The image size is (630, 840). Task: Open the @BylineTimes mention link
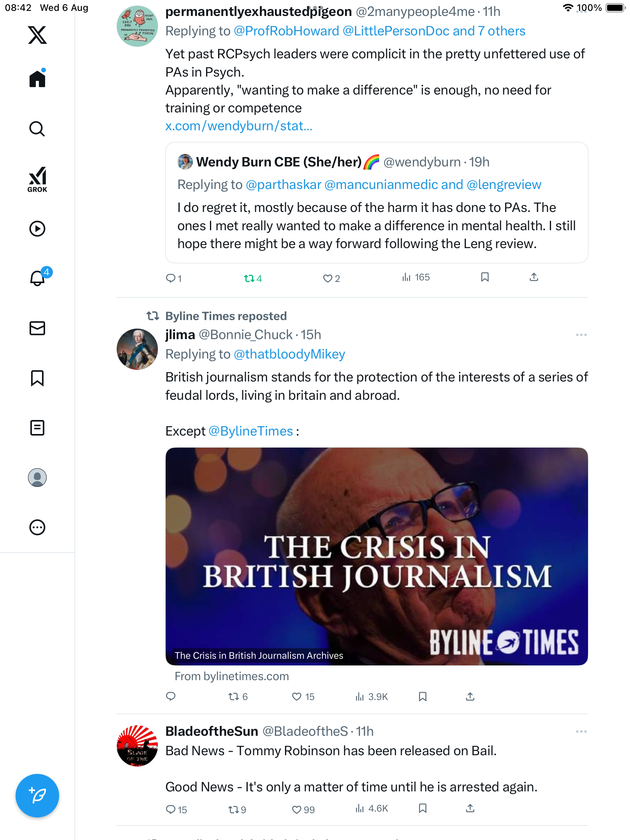click(x=251, y=431)
